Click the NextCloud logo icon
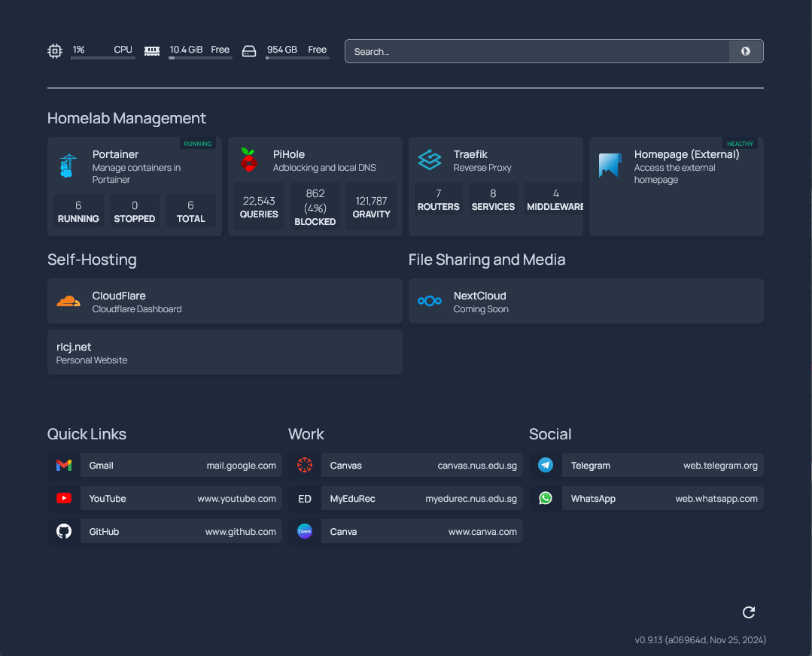812x656 pixels. (x=429, y=301)
